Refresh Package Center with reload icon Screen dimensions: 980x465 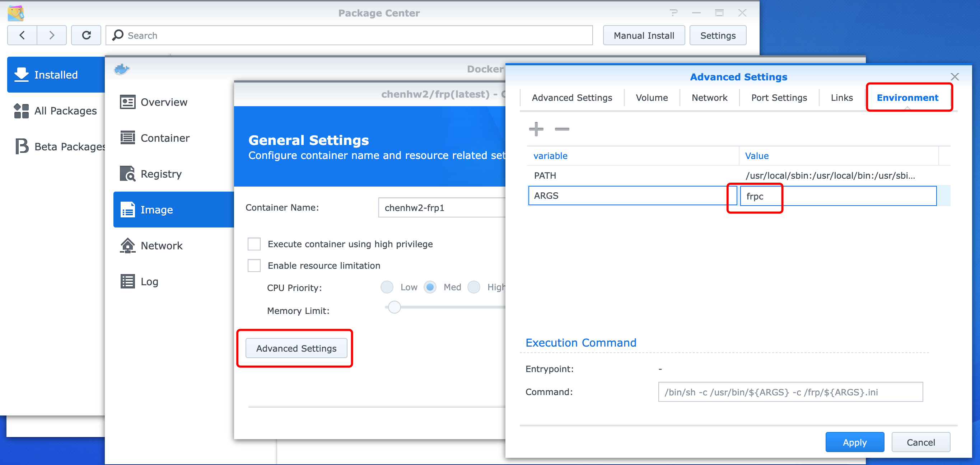(x=87, y=36)
